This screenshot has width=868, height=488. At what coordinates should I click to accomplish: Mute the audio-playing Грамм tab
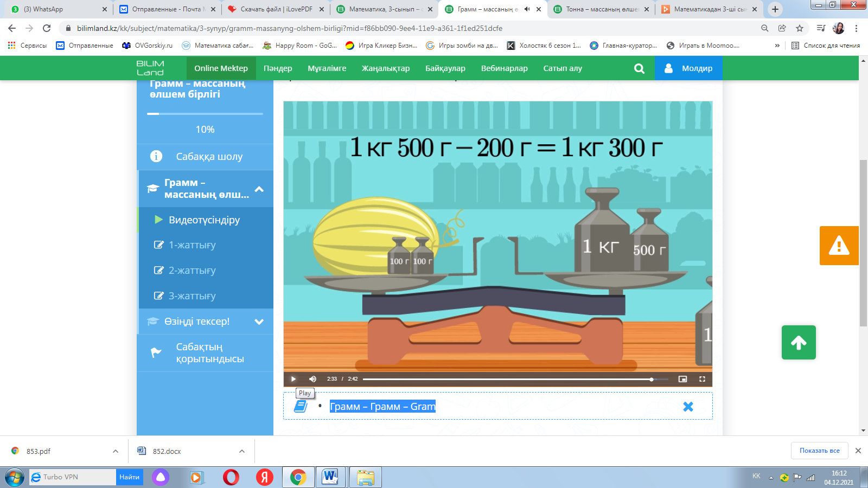point(527,9)
